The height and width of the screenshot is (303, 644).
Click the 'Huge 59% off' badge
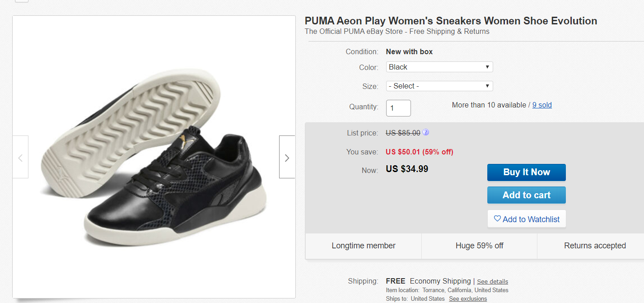(479, 246)
